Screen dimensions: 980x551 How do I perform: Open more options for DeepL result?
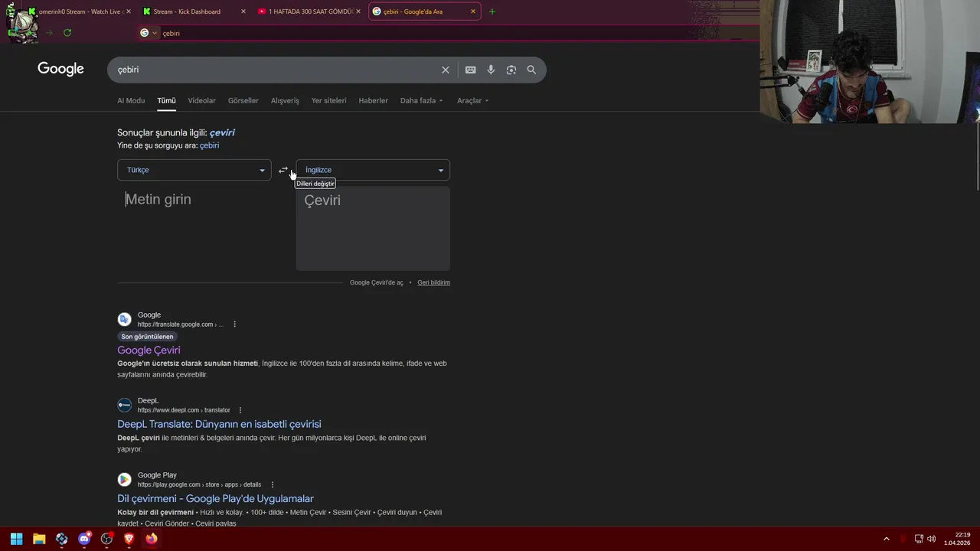(240, 410)
